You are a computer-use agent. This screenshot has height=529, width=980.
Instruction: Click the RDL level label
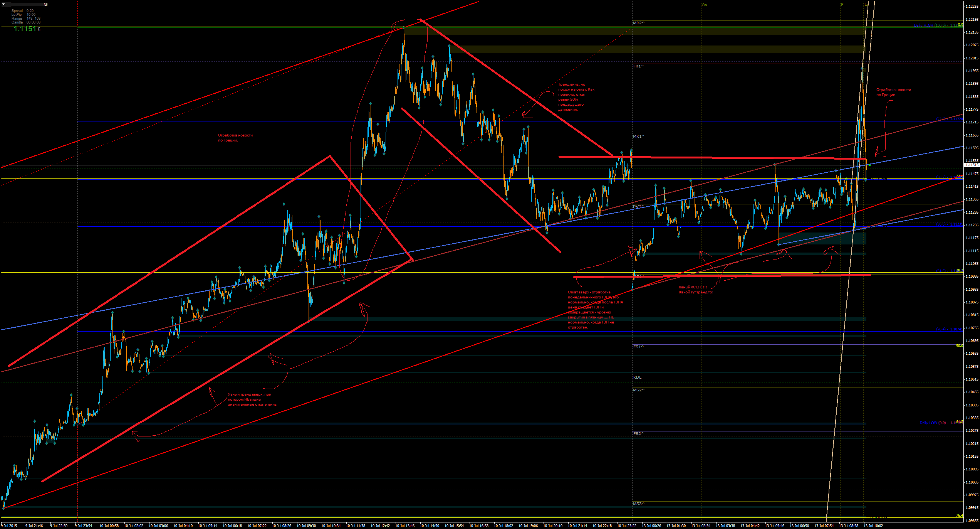point(637,377)
